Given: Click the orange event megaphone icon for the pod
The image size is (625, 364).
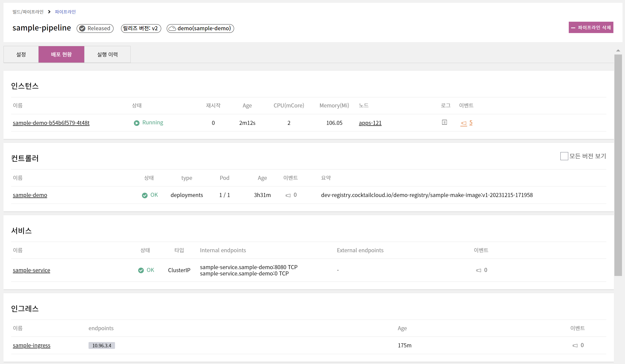Looking at the screenshot, I should pos(464,123).
